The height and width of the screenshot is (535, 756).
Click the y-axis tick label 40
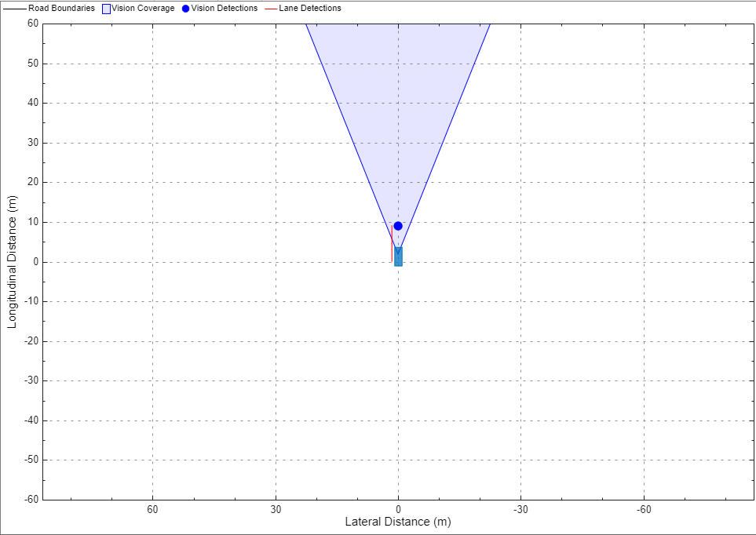point(33,103)
